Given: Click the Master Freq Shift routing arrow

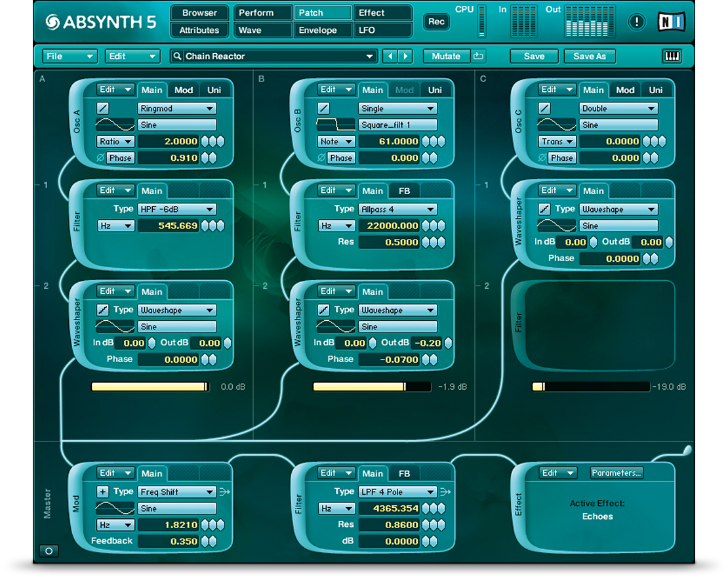Looking at the screenshot, I should (x=226, y=491).
